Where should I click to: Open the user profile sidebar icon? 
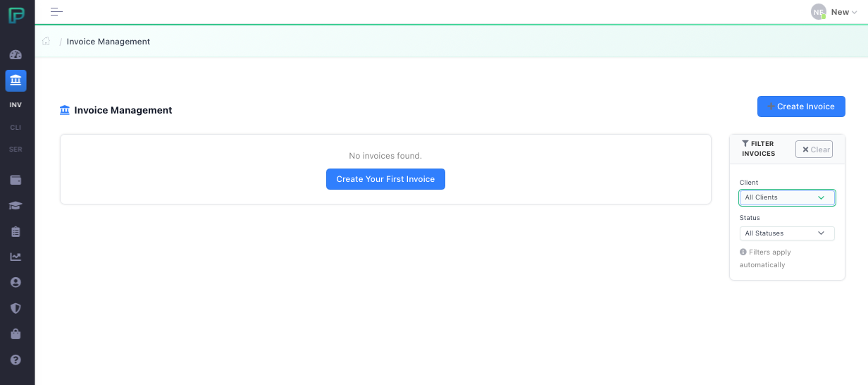(15, 282)
